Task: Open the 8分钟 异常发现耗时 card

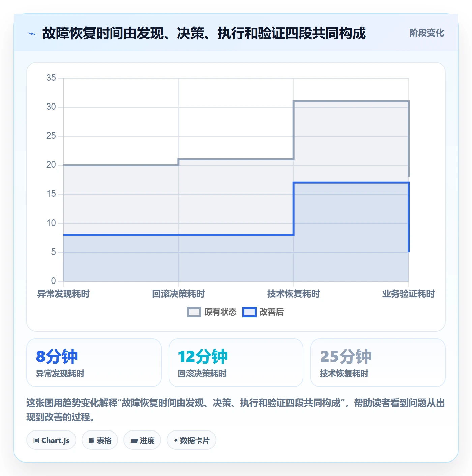Action: coord(94,363)
